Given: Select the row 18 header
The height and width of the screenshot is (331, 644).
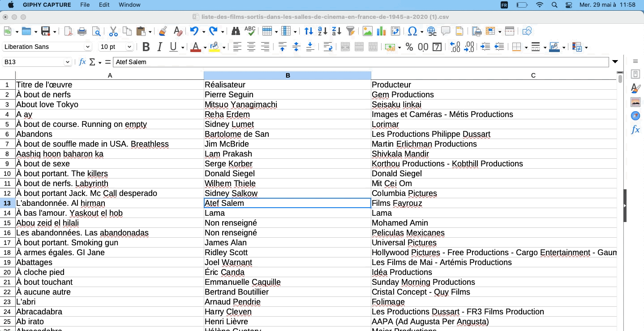Looking at the screenshot, I should [8, 253].
